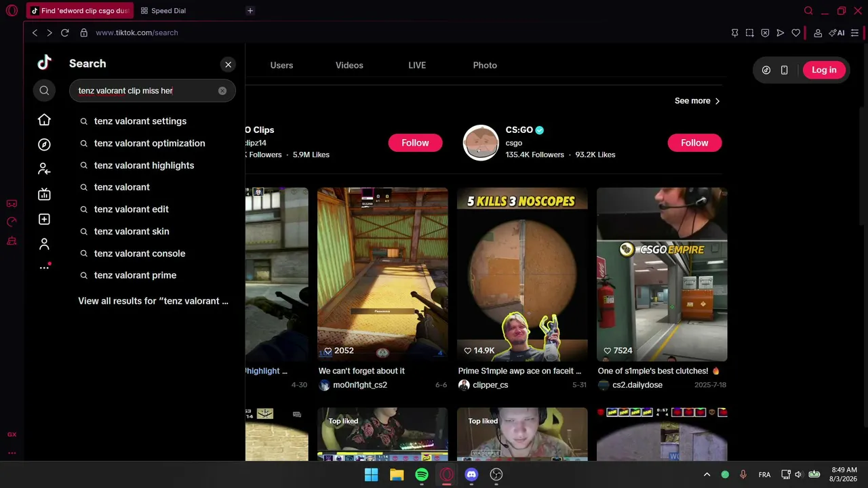Switch to the Users tab
The width and height of the screenshot is (868, 488).
(x=281, y=65)
